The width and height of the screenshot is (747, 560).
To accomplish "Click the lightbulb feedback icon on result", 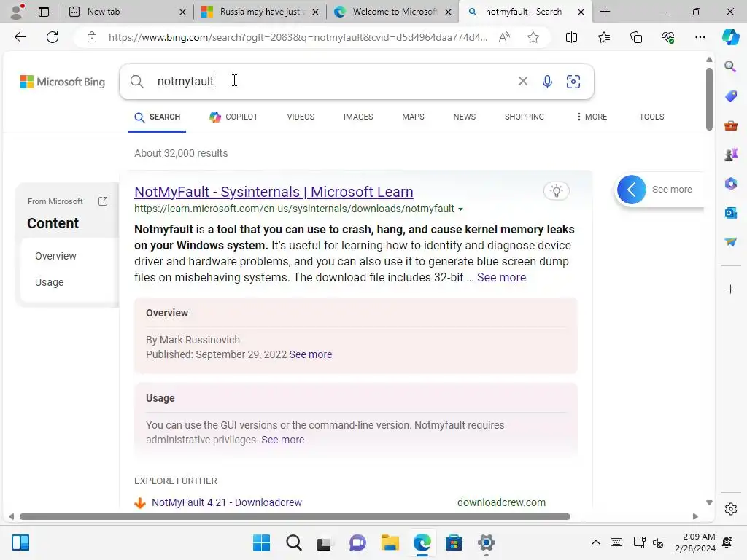I will point(557,191).
